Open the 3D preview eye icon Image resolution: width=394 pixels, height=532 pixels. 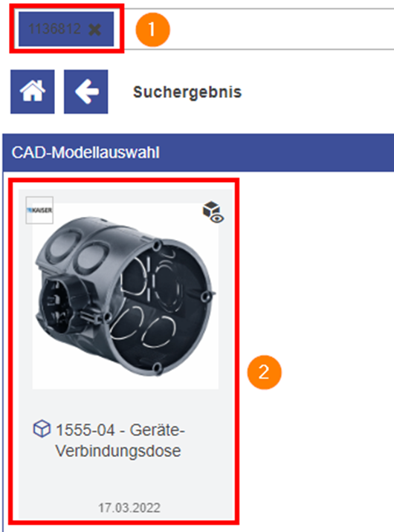coord(217,218)
